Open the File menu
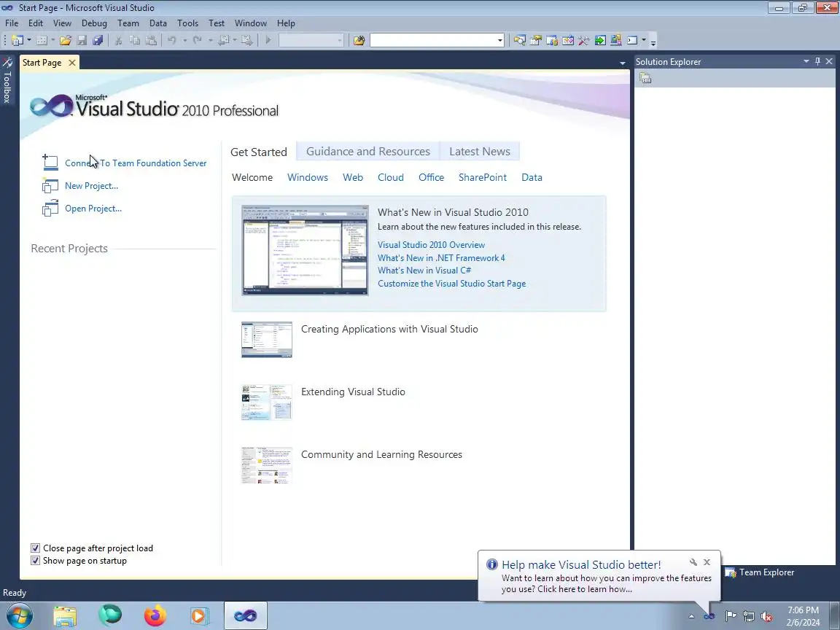The width and height of the screenshot is (840, 630). pyautogui.click(x=12, y=23)
